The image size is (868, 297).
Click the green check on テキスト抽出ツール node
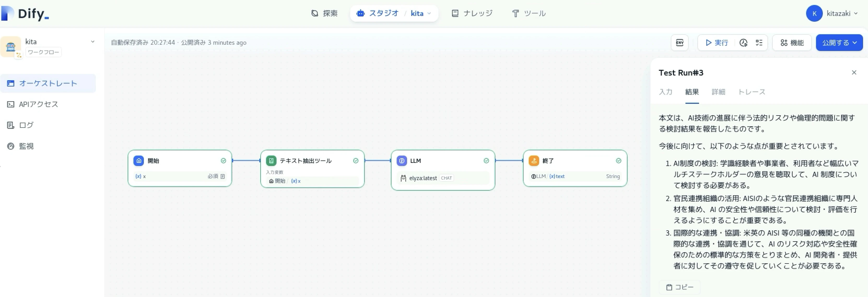click(x=356, y=161)
